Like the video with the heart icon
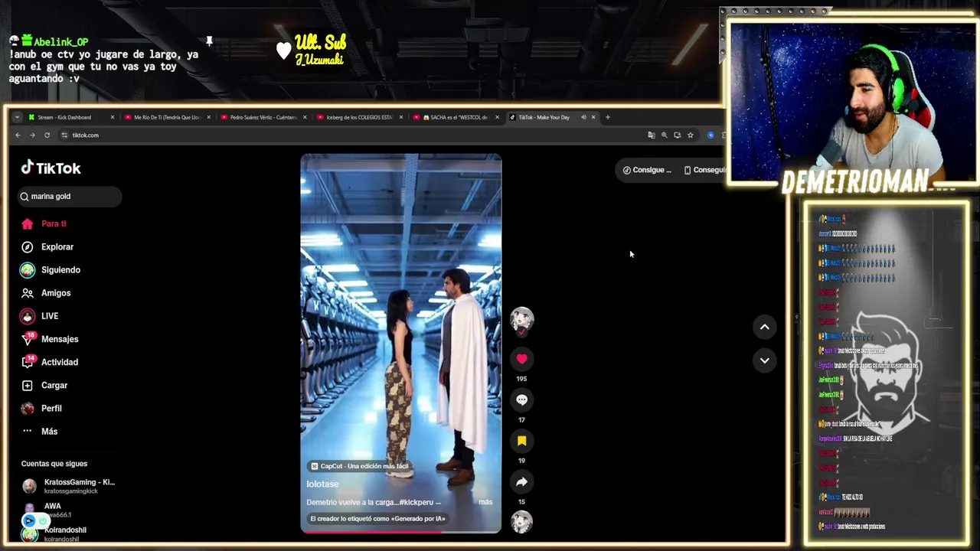Image resolution: width=980 pixels, height=551 pixels. pos(521,358)
